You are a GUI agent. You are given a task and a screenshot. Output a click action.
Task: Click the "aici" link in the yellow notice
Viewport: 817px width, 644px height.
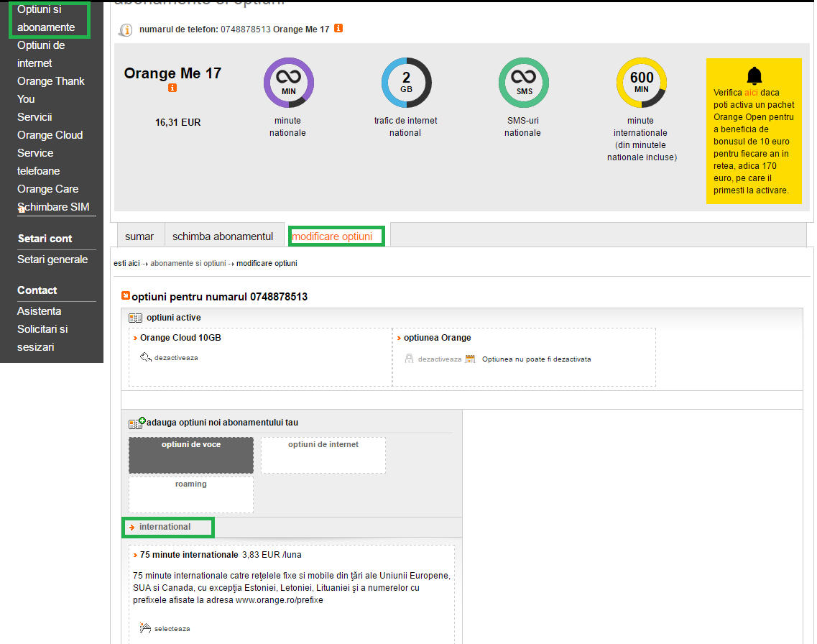pyautogui.click(x=751, y=93)
